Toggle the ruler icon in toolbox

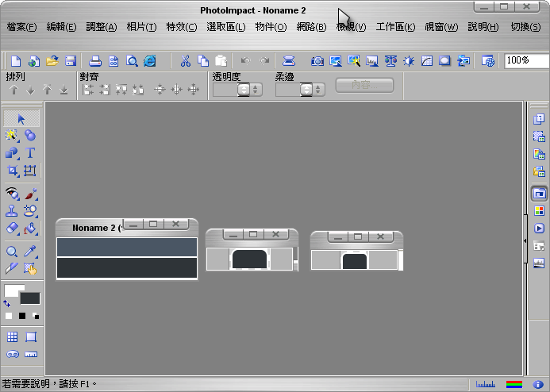(31, 354)
